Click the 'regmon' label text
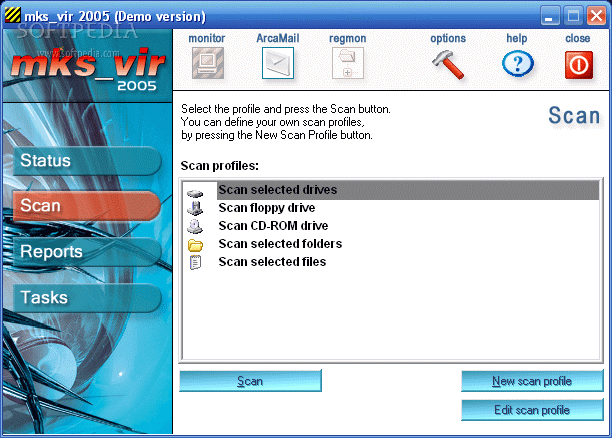 [347, 39]
